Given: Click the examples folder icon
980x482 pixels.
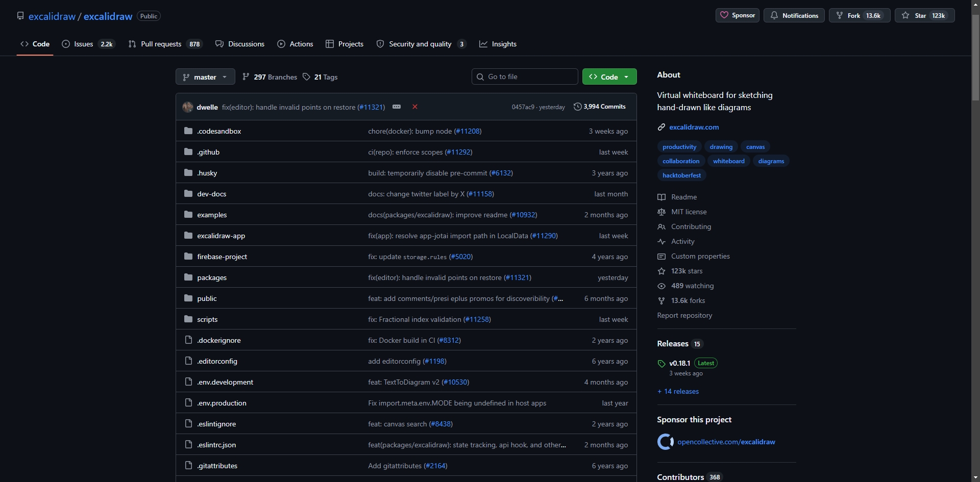Looking at the screenshot, I should tap(188, 215).
